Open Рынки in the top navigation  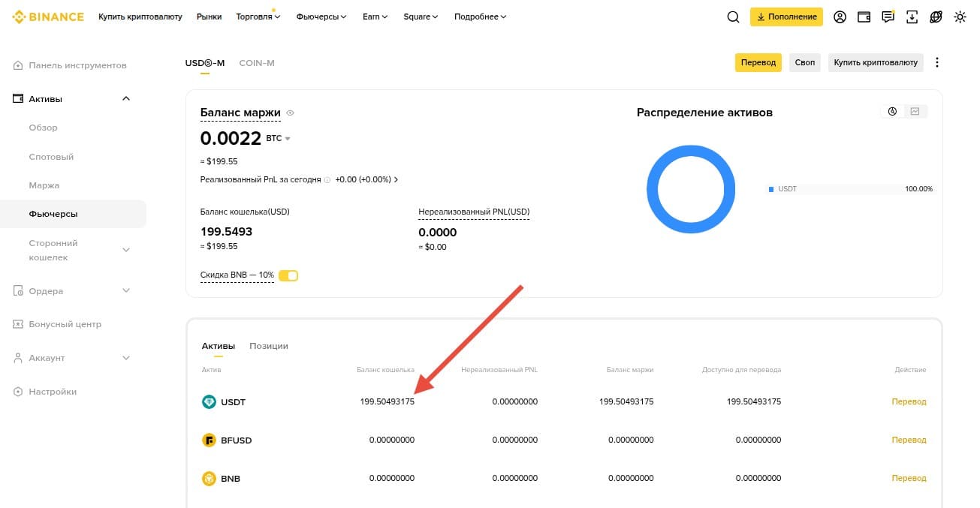pyautogui.click(x=209, y=17)
